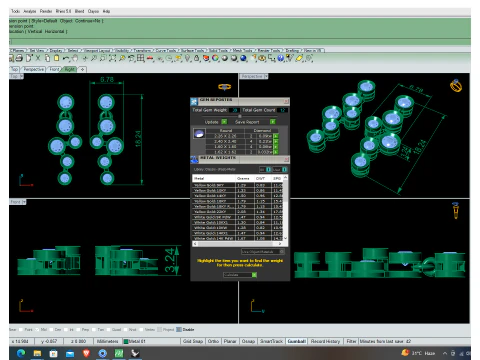The height and width of the screenshot is (360, 480).
Task: Click the Gem Reporter title icon
Action: pyautogui.click(x=194, y=101)
